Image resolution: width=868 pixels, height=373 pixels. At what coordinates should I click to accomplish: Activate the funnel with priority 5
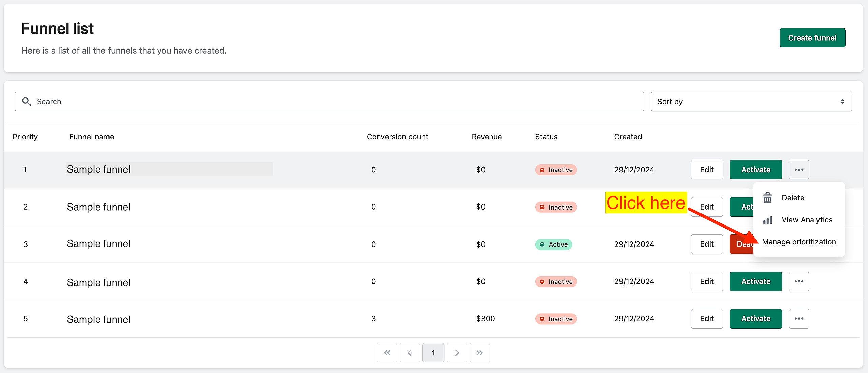(756, 319)
